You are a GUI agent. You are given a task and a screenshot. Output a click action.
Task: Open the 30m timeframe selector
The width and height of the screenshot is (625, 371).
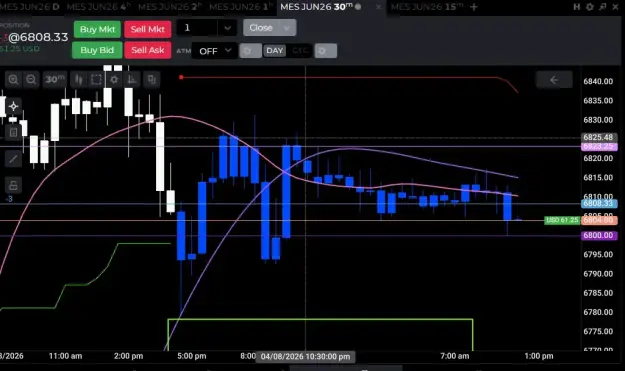click(55, 79)
